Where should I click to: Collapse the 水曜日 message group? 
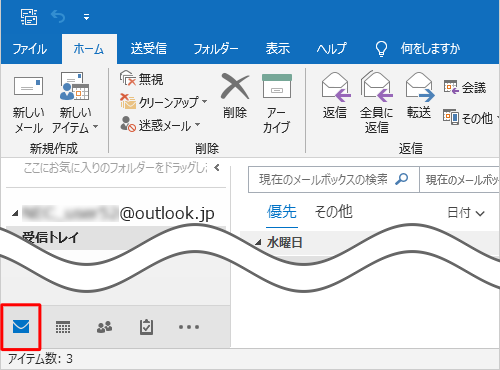[258, 243]
